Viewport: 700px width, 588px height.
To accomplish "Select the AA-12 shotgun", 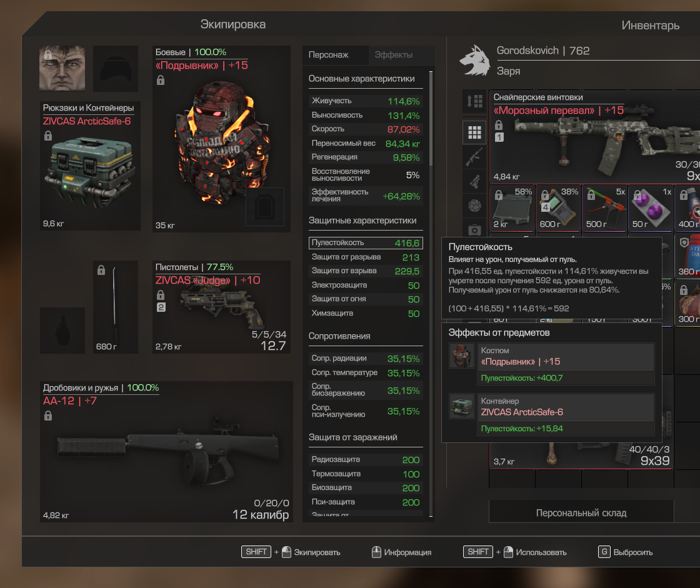I will 166,452.
